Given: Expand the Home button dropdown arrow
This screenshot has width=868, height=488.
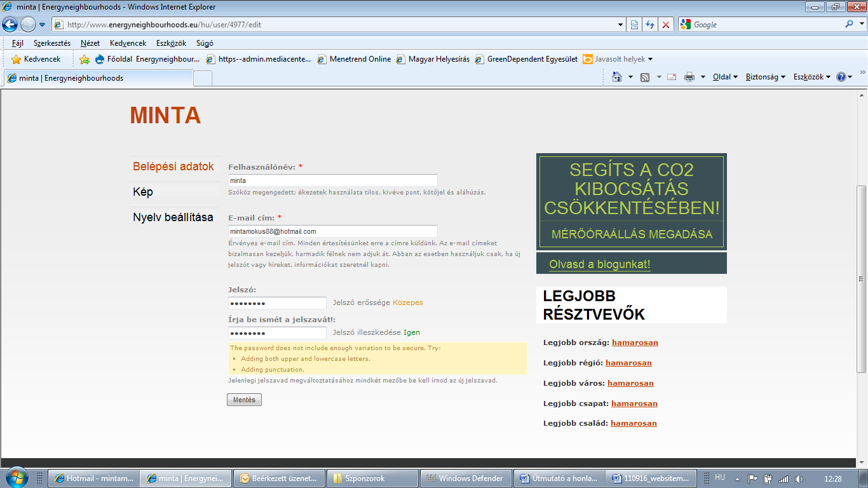Looking at the screenshot, I should (x=630, y=77).
